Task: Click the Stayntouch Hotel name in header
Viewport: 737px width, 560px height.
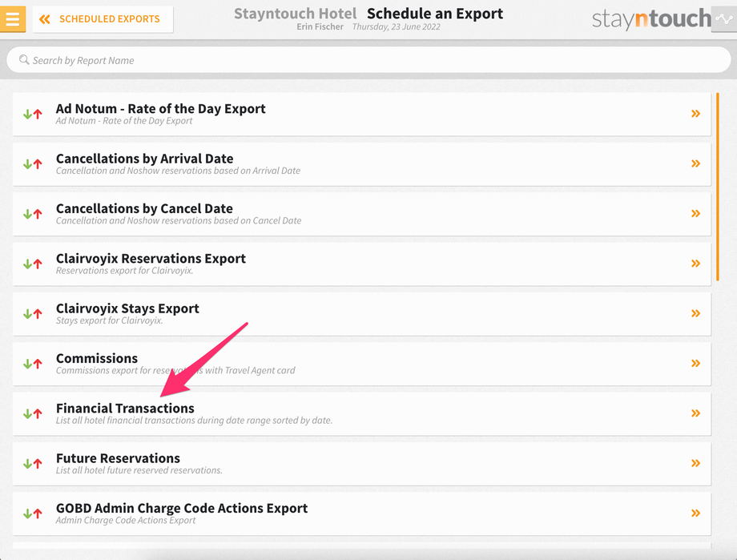Action: click(x=295, y=14)
